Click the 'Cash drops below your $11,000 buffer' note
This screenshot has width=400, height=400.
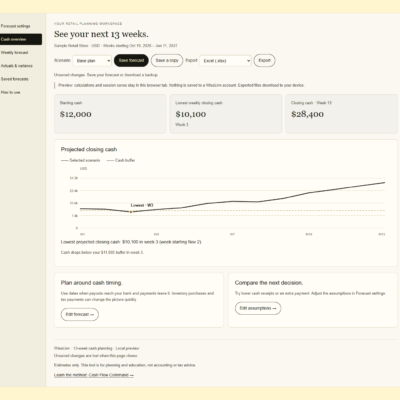[x=102, y=252]
